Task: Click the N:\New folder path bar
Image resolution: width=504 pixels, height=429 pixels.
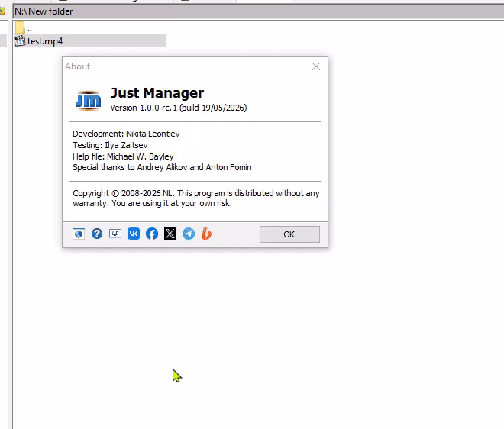Action: (x=259, y=11)
